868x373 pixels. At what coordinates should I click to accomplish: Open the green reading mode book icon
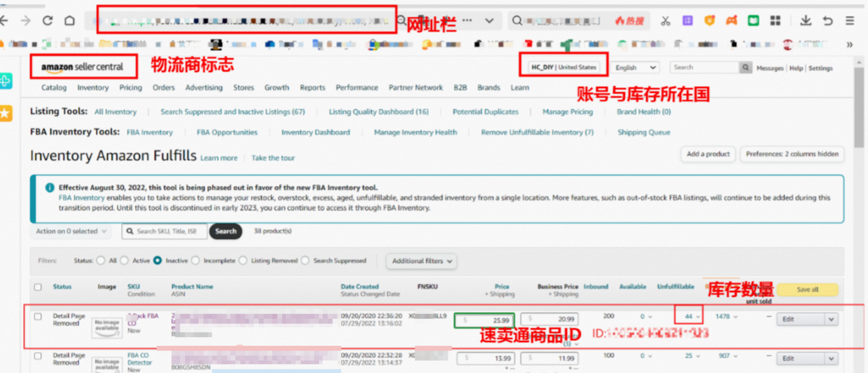point(753,21)
